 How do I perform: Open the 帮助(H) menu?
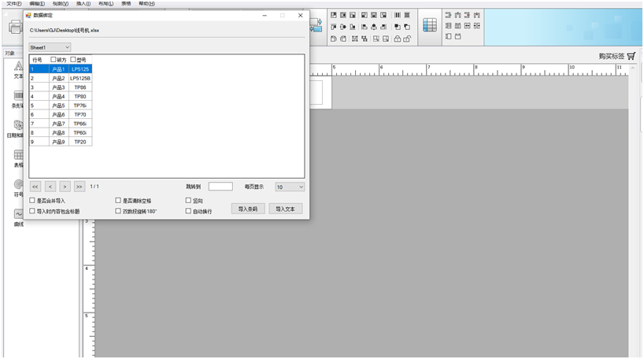146,3
